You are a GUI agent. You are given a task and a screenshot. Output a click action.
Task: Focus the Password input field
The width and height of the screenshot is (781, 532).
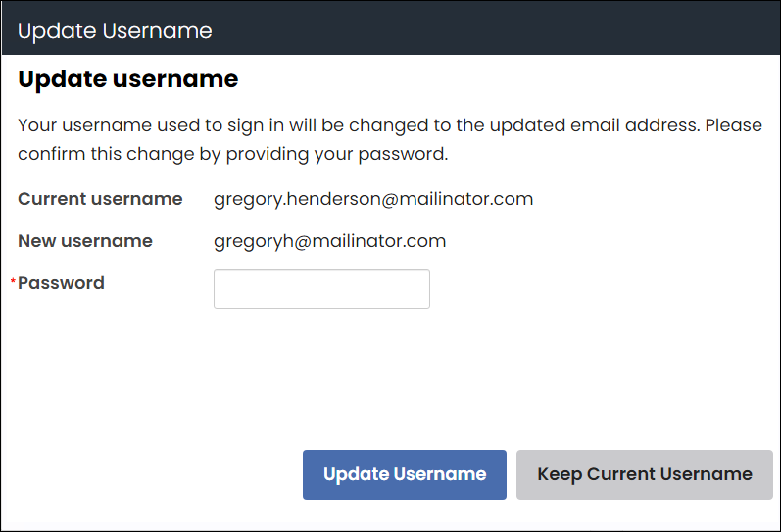321,289
